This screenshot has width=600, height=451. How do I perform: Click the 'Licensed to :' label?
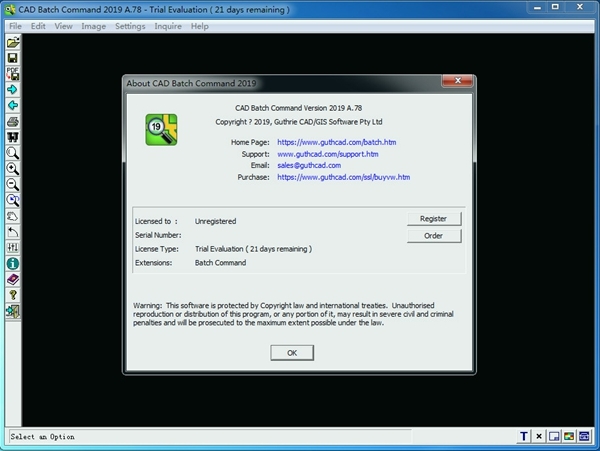tap(156, 221)
